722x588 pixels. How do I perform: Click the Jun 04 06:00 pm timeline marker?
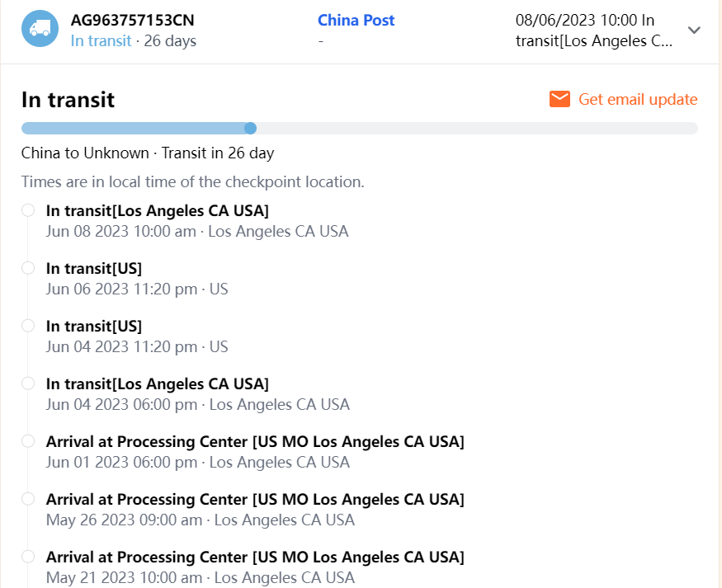click(x=28, y=383)
